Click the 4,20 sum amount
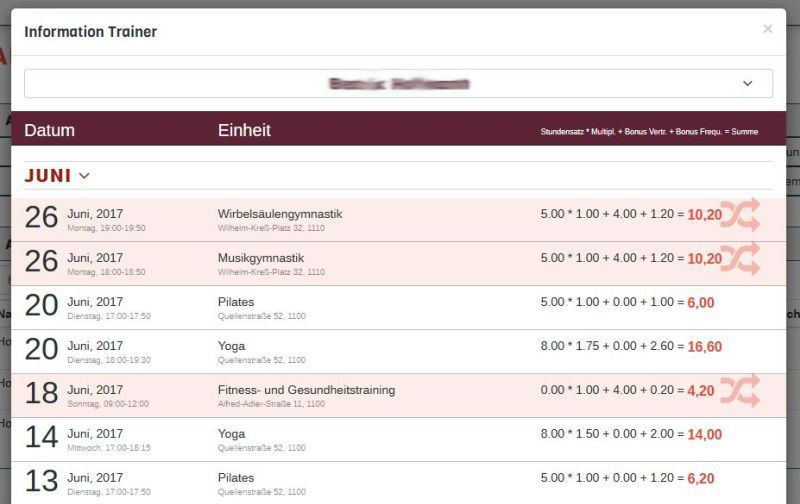 coord(700,391)
